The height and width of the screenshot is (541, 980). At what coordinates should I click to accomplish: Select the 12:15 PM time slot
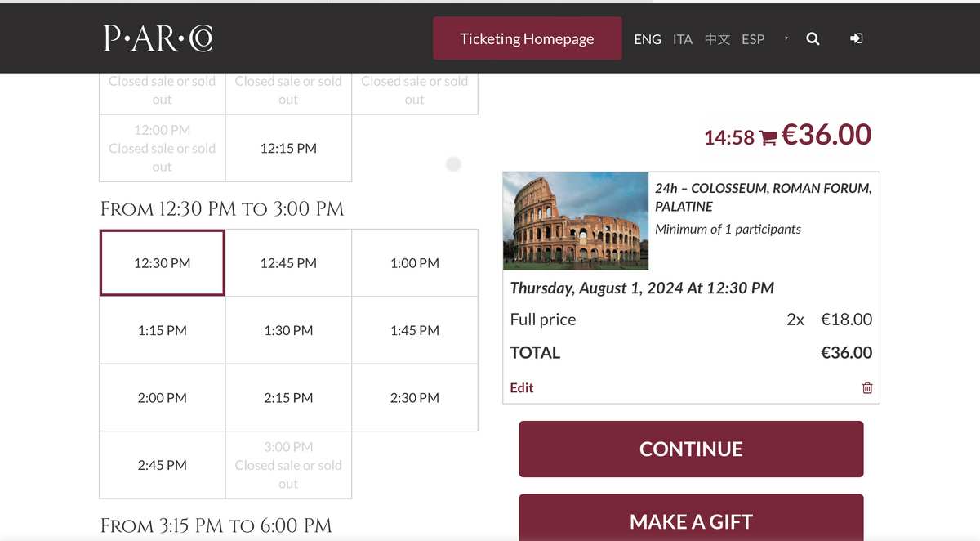click(288, 148)
